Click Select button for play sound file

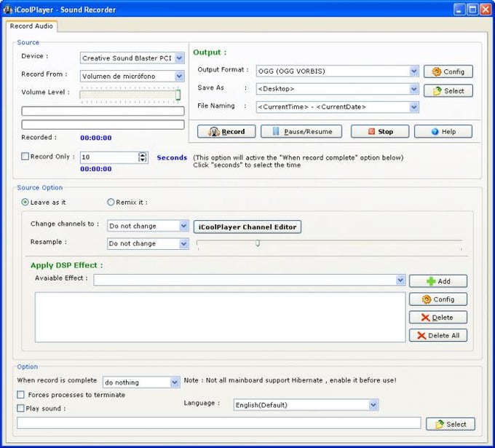(450, 424)
